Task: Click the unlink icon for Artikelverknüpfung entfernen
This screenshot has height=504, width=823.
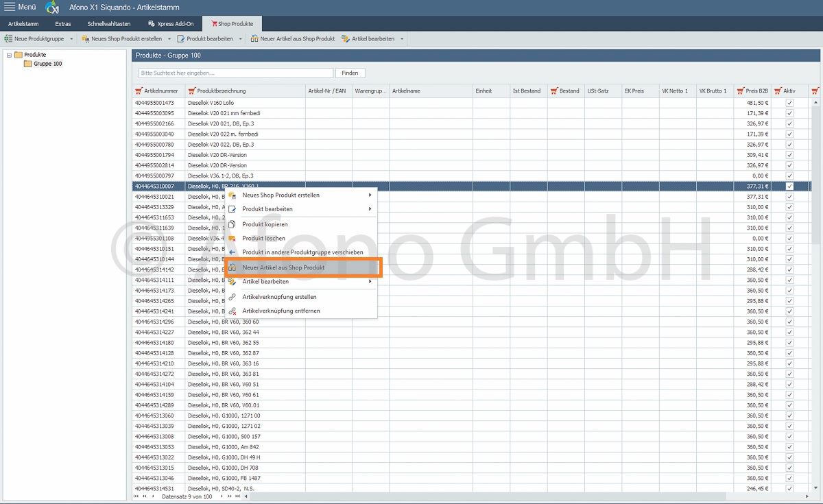Action: click(x=232, y=311)
